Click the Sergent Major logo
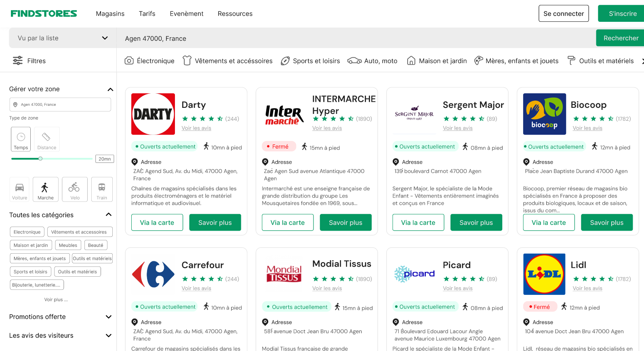Viewport: 644px width, 351px height. (x=414, y=113)
